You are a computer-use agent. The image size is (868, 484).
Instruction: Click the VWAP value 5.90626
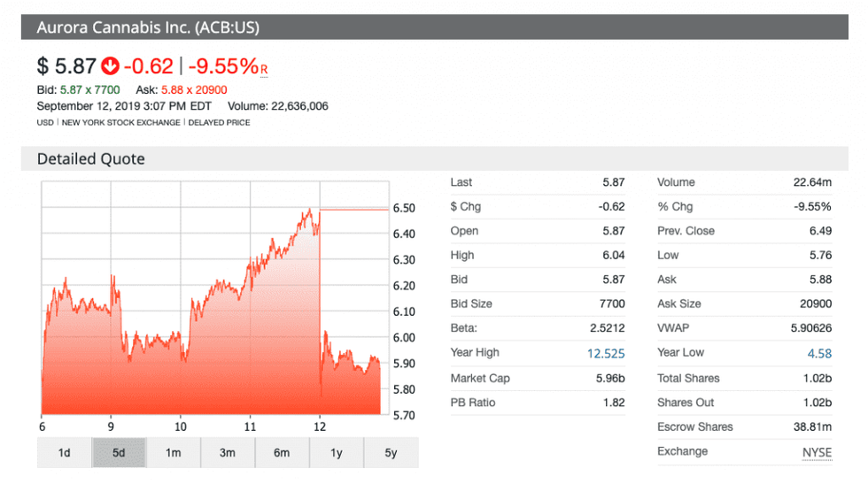point(810,328)
